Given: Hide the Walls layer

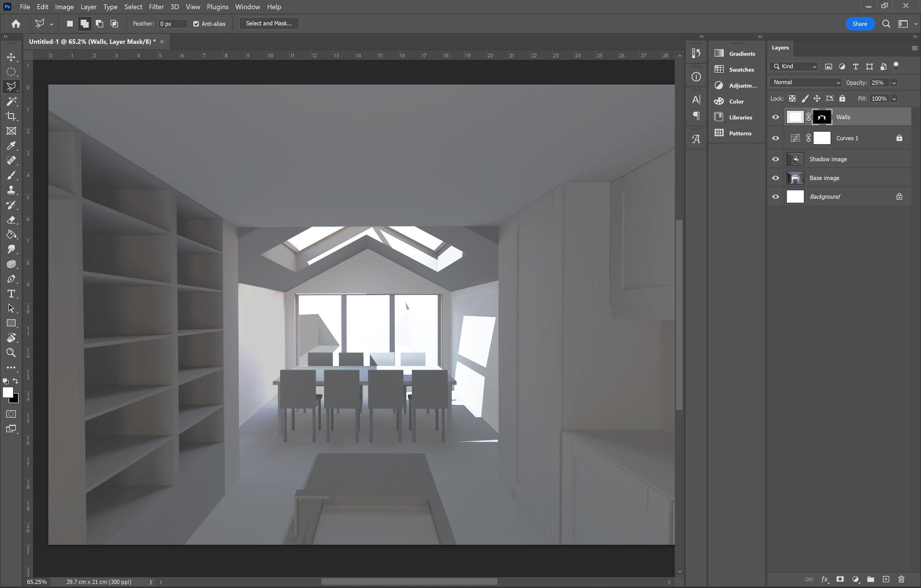Looking at the screenshot, I should coord(775,117).
